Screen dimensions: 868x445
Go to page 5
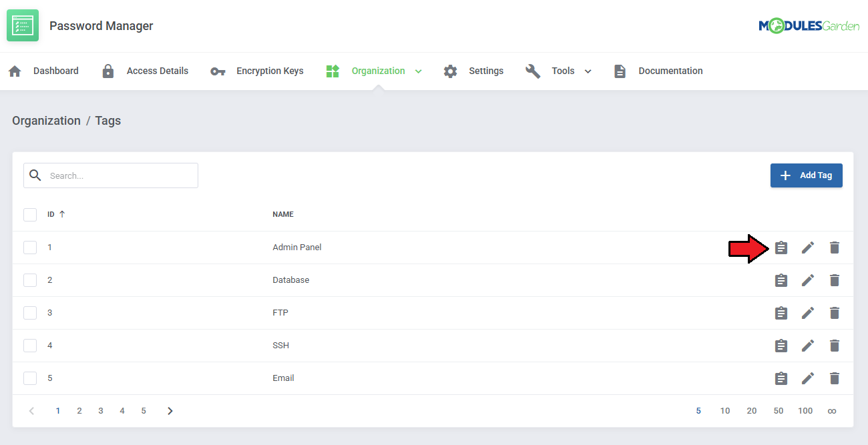point(144,411)
